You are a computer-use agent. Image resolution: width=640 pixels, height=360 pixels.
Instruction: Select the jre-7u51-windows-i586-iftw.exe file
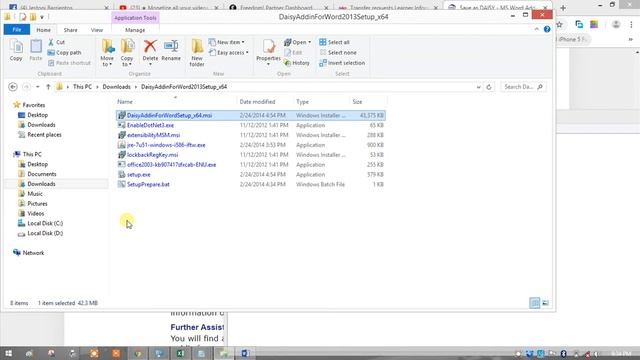click(251, 145)
